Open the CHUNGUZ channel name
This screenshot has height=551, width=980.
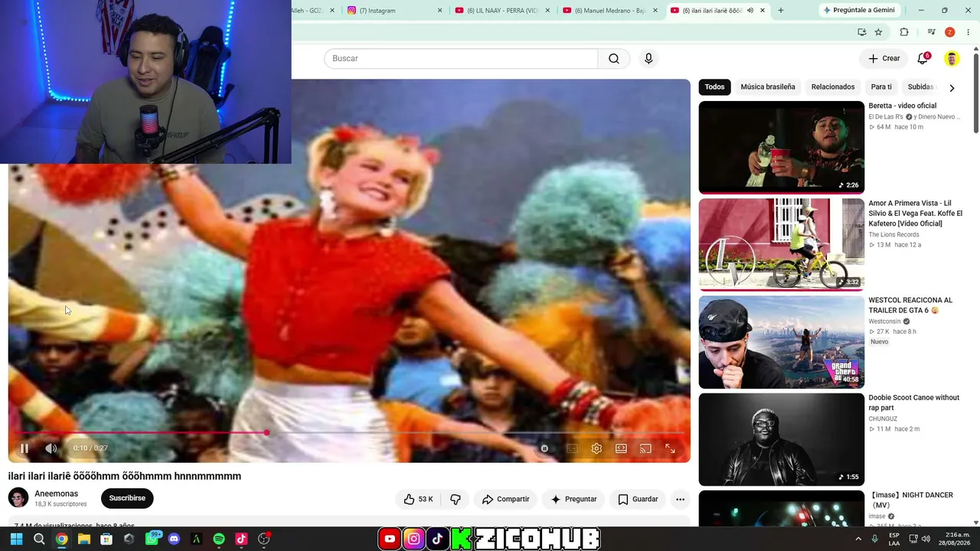click(x=883, y=419)
